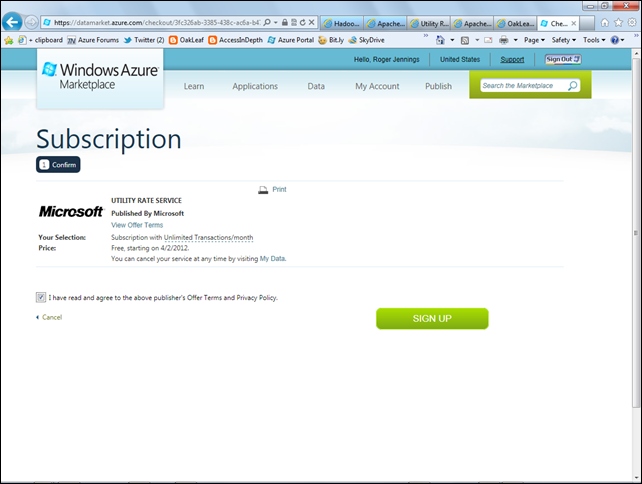Open the Tools menu
The height and width of the screenshot is (484, 642).
coord(594,40)
